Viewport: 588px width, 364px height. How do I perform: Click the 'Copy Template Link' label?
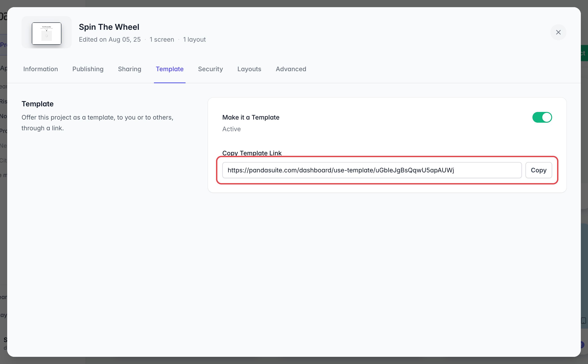coord(252,153)
